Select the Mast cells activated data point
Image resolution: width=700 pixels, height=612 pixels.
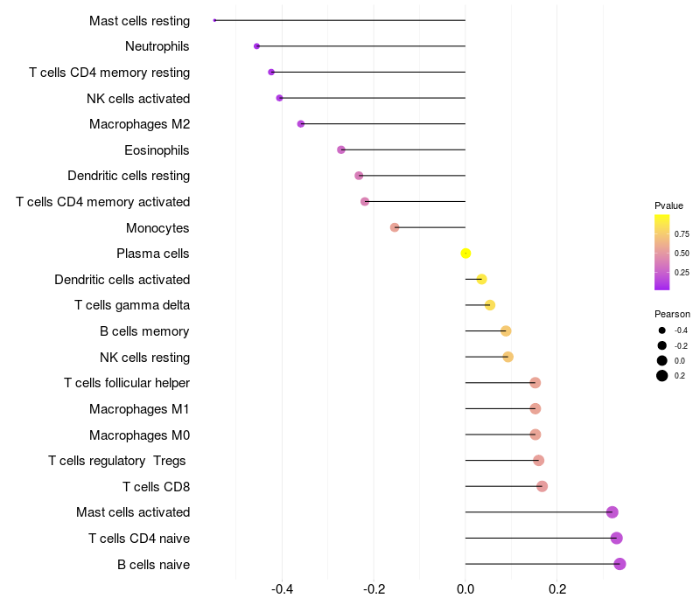pos(612,512)
